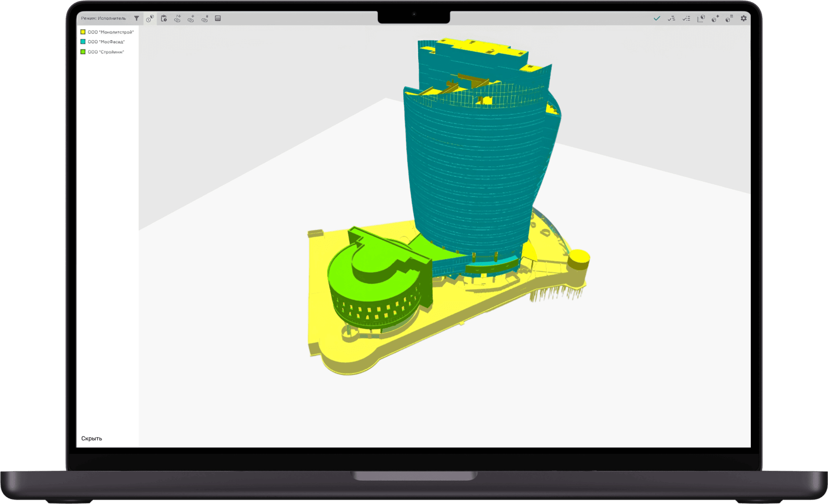Click the checkmark with bullet list icon
828x504 pixels.
(686, 19)
